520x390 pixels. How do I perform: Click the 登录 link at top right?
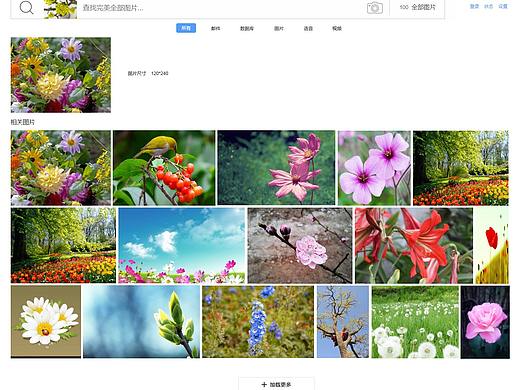point(474,6)
